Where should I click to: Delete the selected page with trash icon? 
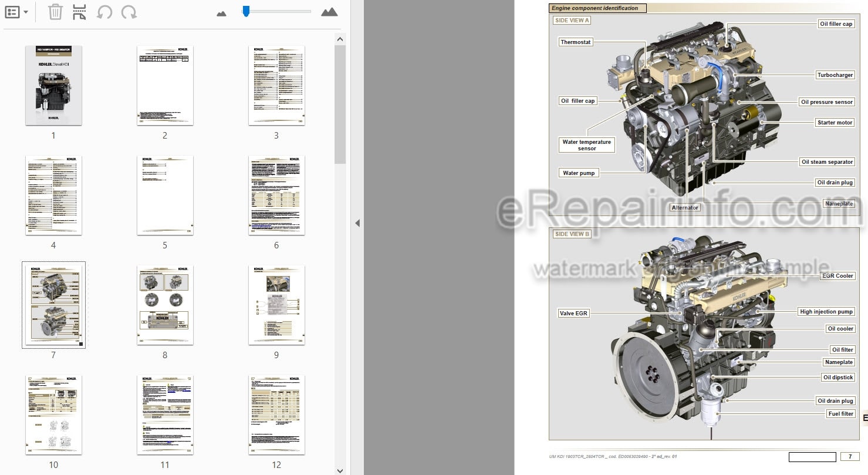click(x=55, y=12)
